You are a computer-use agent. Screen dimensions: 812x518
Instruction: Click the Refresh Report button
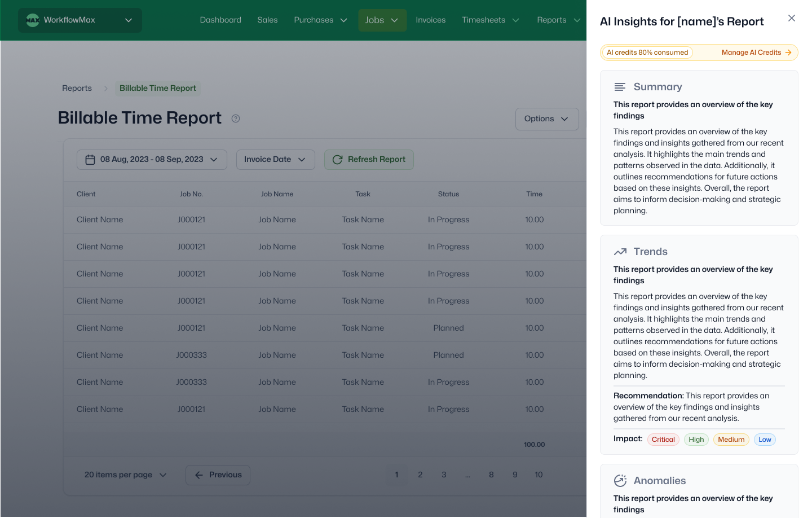(369, 160)
